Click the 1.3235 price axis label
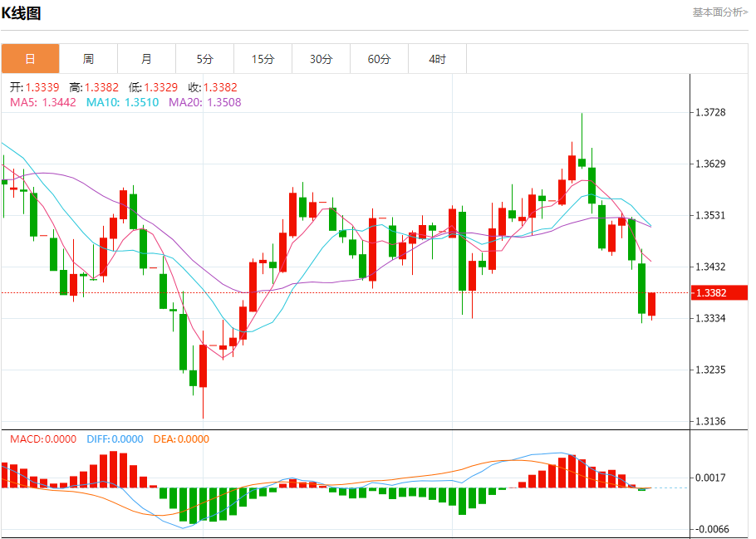This screenshot has width=756, height=539. click(709, 370)
